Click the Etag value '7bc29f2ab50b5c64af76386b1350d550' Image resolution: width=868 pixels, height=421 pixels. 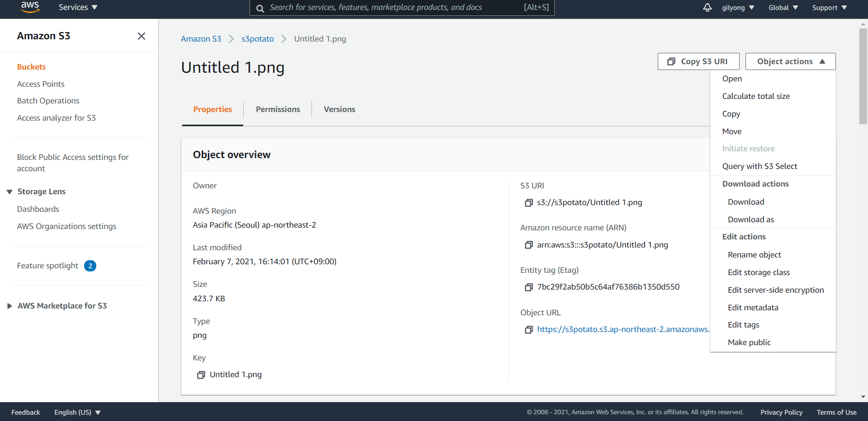[x=608, y=287]
